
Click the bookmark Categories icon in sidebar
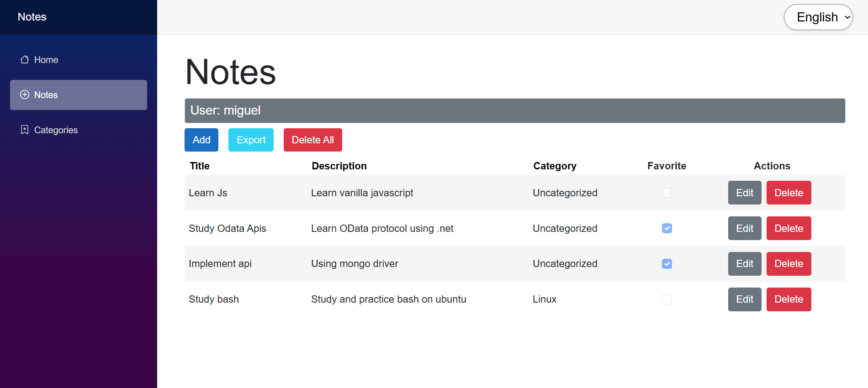point(25,130)
